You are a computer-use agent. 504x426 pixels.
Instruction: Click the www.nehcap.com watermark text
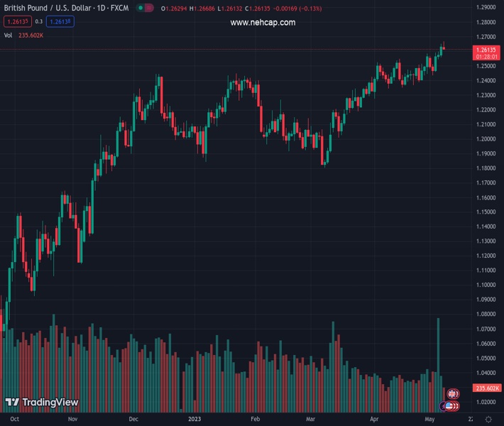tap(263, 23)
